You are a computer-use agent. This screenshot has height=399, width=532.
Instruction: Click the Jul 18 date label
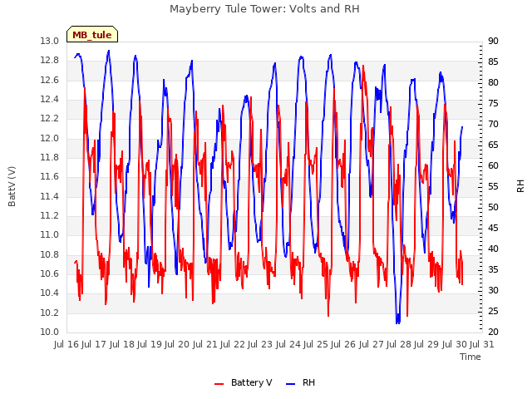[121, 344]
